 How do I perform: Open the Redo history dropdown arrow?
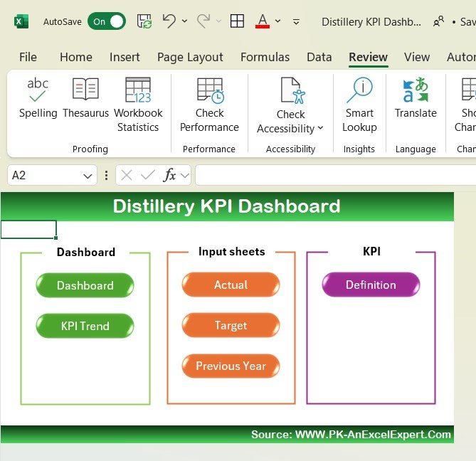(x=218, y=21)
